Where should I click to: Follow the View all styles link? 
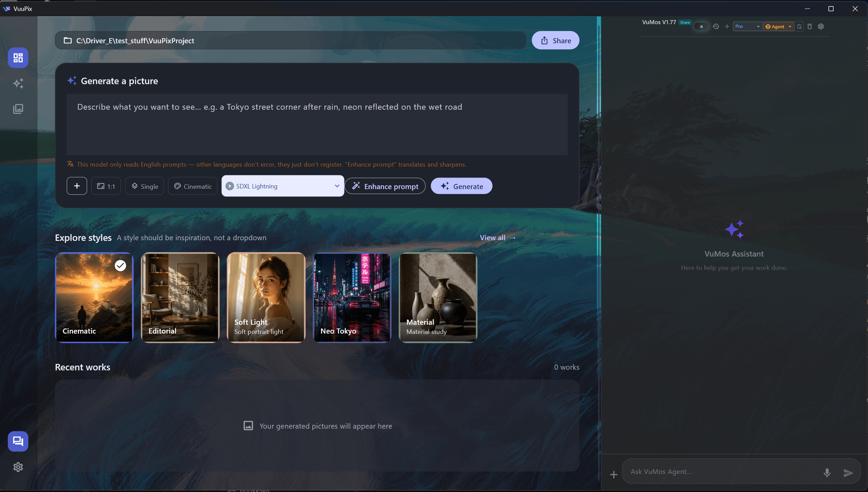[498, 238]
